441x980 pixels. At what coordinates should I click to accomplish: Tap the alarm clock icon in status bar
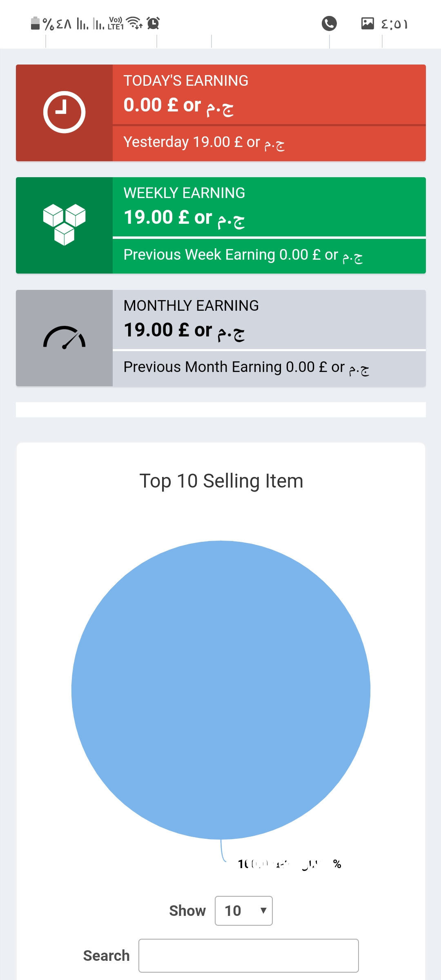(x=153, y=23)
